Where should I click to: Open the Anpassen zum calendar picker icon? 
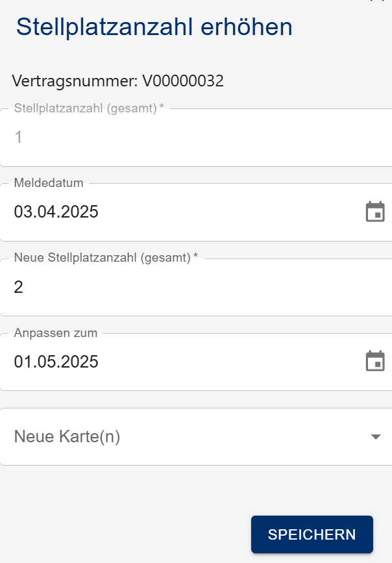[x=375, y=362]
